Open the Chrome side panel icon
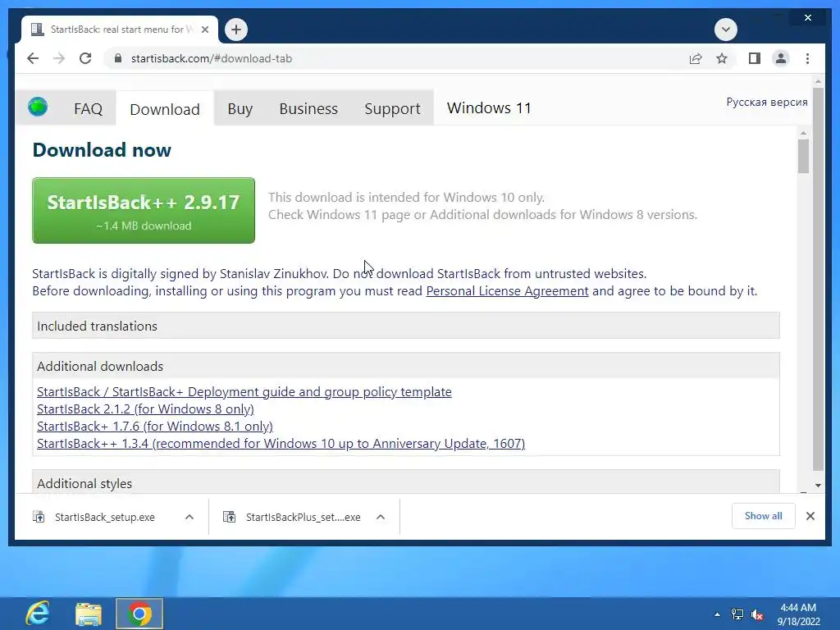840x630 pixels. click(x=755, y=58)
